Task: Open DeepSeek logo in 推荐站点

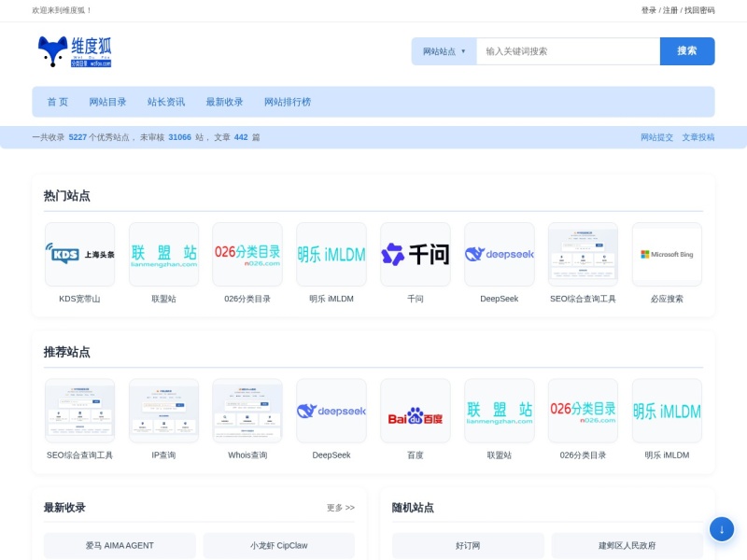Action: 331,411
